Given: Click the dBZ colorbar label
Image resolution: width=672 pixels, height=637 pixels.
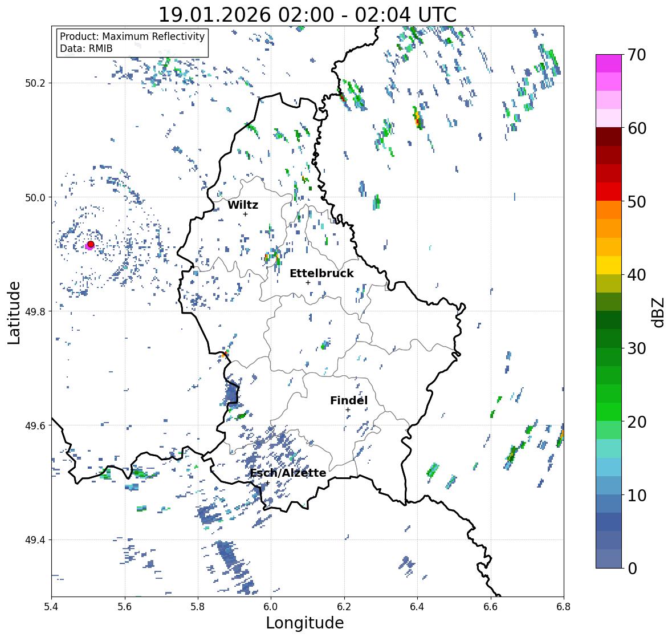Looking at the screenshot, I should tap(659, 312).
